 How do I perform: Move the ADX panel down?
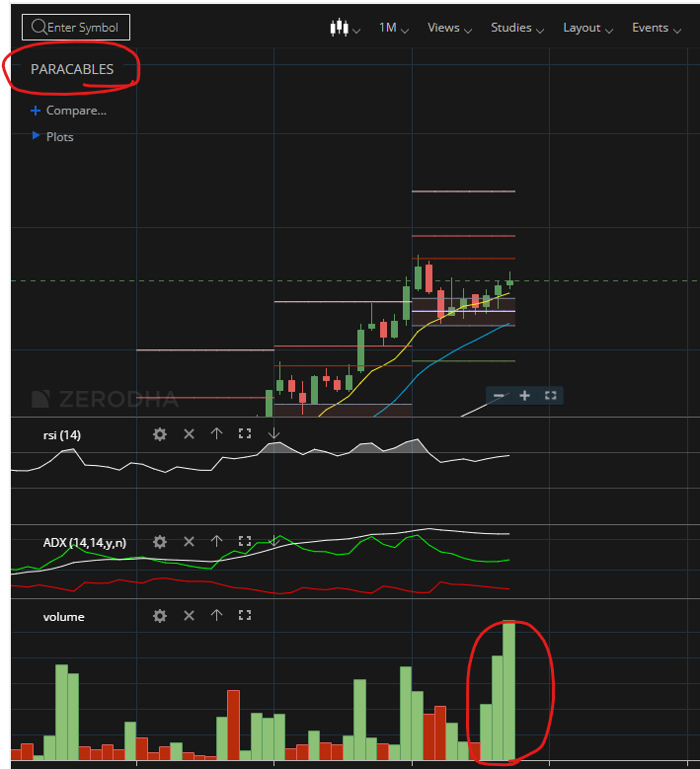pyautogui.click(x=273, y=541)
